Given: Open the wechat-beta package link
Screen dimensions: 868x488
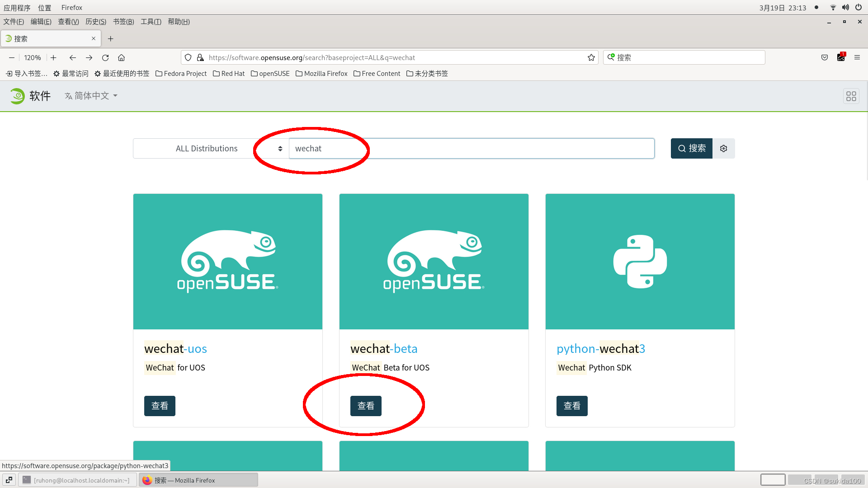Looking at the screenshot, I should click(x=384, y=349).
